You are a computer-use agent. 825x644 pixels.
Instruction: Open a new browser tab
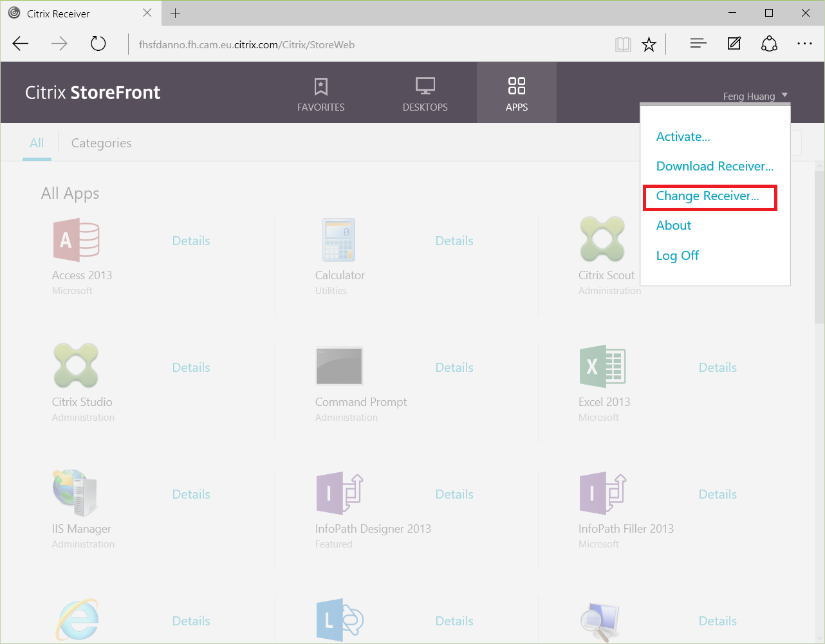(x=175, y=13)
